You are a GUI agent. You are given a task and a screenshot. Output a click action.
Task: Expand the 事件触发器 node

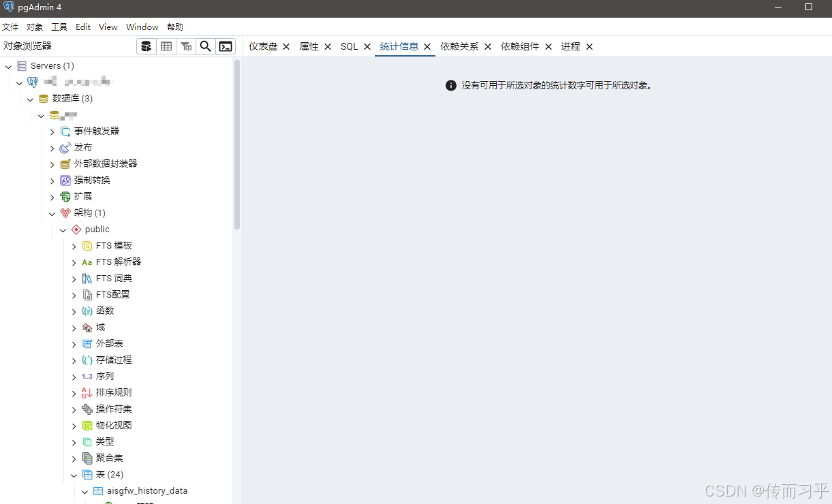(x=52, y=131)
